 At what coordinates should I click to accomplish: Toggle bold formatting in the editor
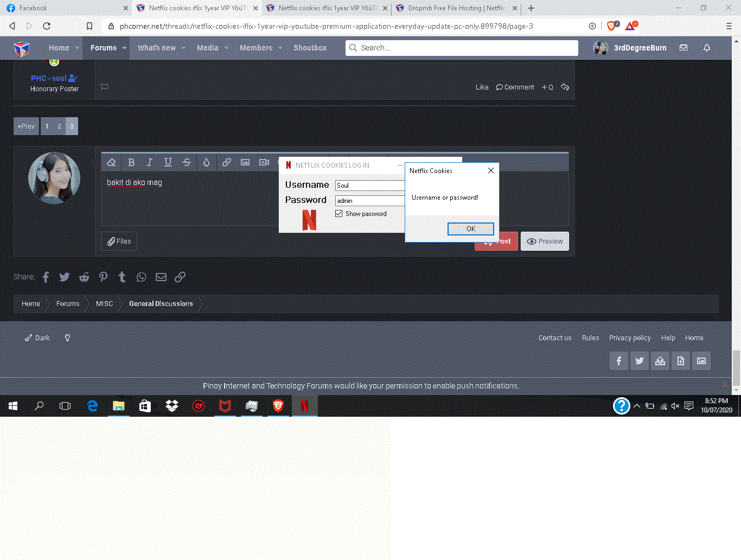(x=131, y=162)
